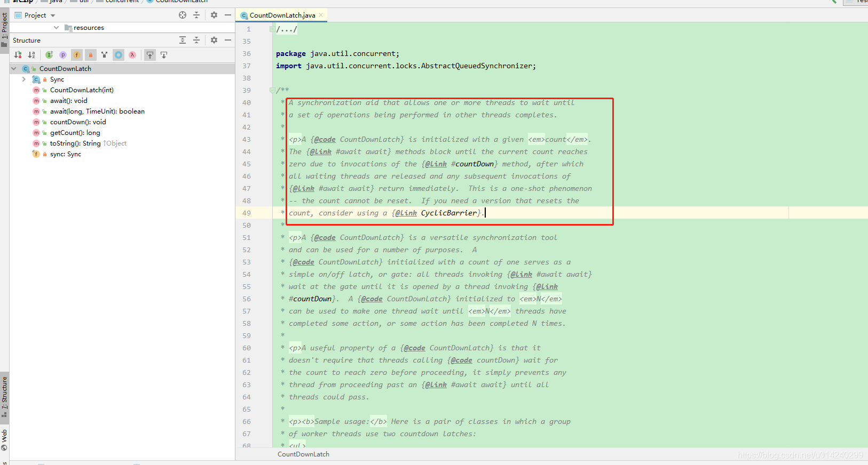Click the import statement on line 37
Viewport: 868px width, 465px height.
406,66
